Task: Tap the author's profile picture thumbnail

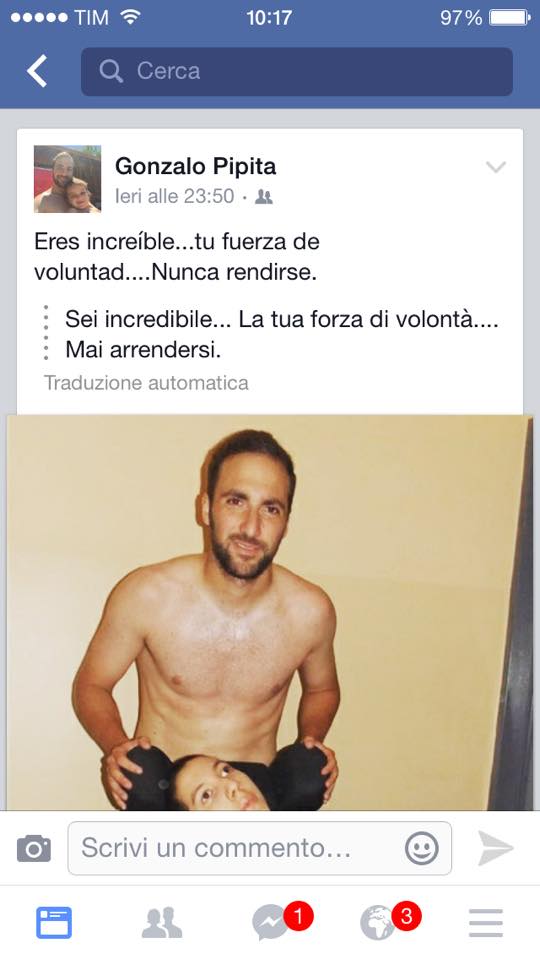Action: (x=67, y=179)
